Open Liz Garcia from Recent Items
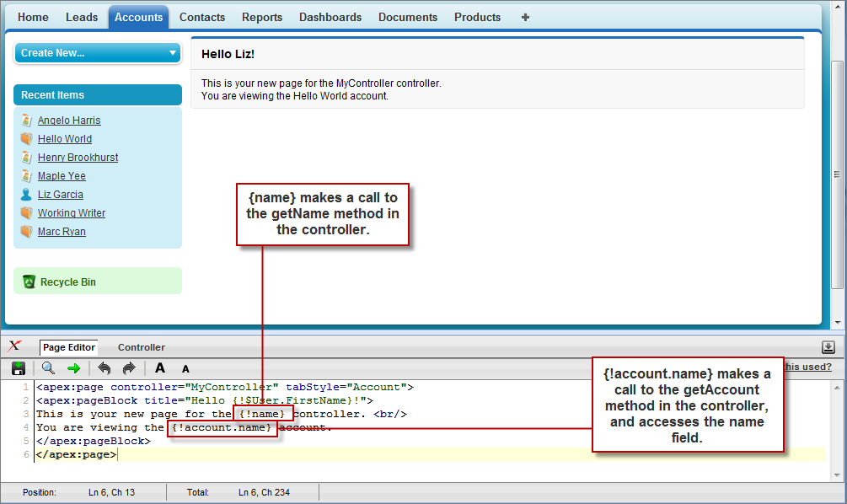 [60, 194]
